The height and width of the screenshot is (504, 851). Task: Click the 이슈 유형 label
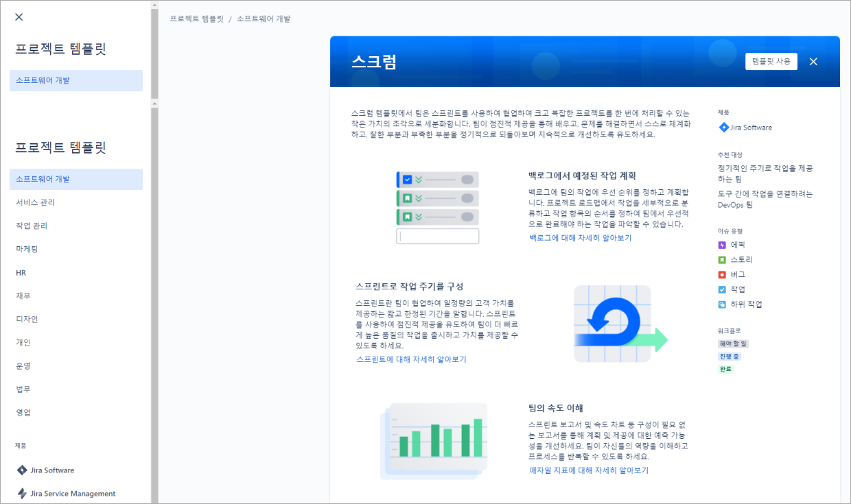[730, 231]
